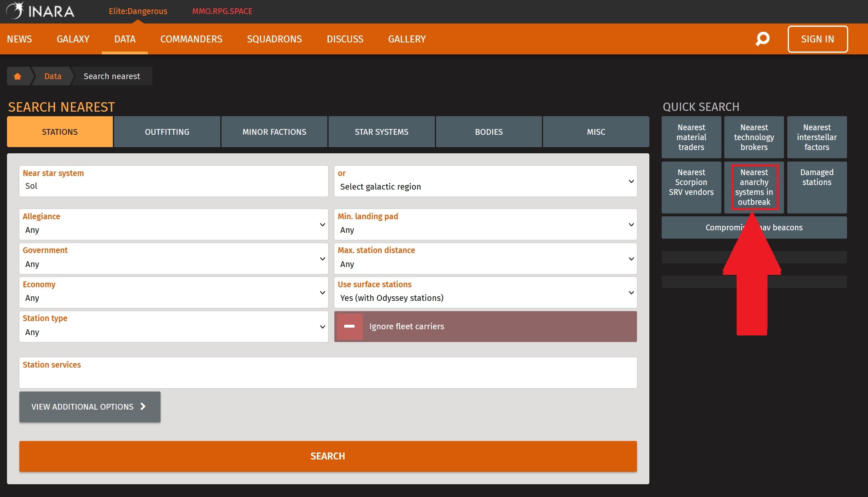Click the Station services input field
868x497 pixels.
328,373
